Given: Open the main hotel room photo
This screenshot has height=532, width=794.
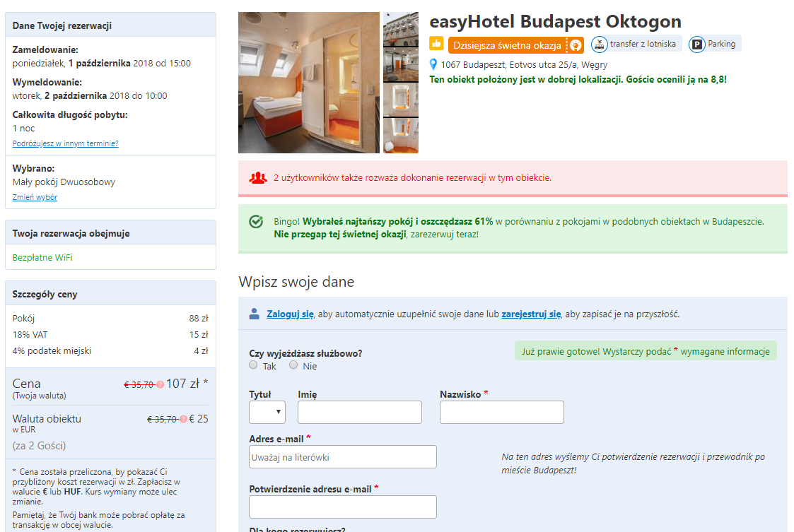Looking at the screenshot, I should pos(309,83).
